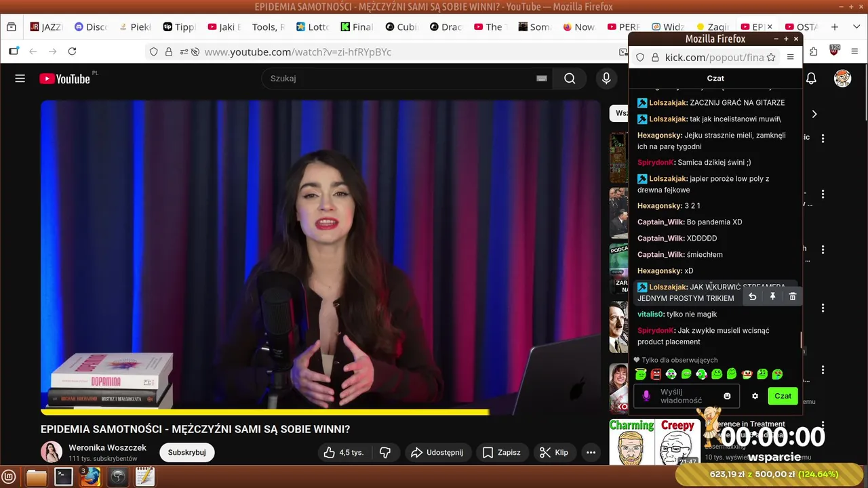The height and width of the screenshot is (488, 868).
Task: Open uBlock Origin extension icon
Action: tap(834, 51)
